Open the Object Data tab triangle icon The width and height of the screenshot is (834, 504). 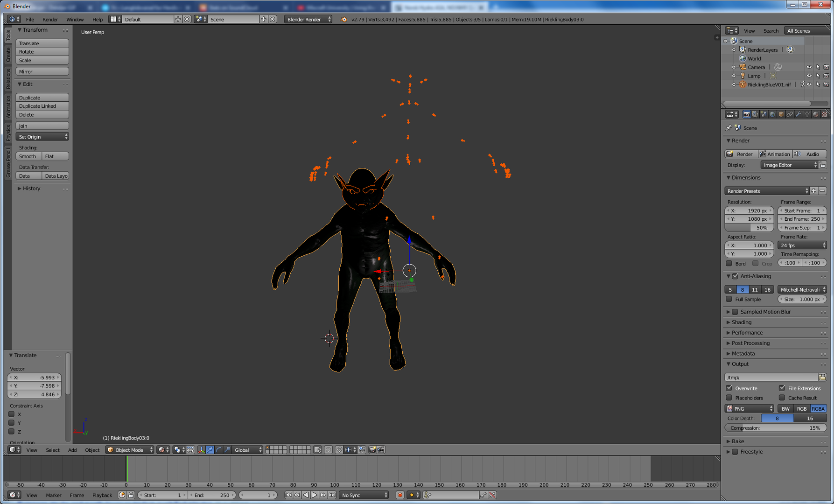[x=807, y=114]
